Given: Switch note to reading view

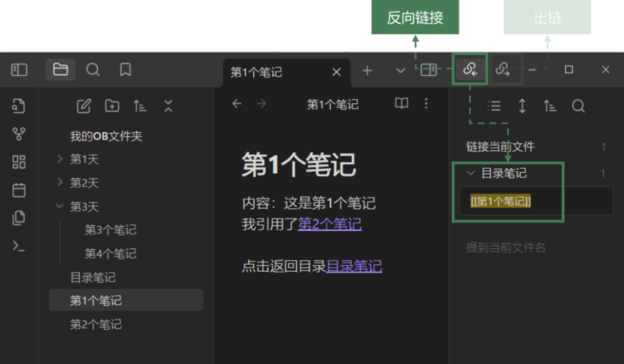Looking at the screenshot, I should point(401,104).
